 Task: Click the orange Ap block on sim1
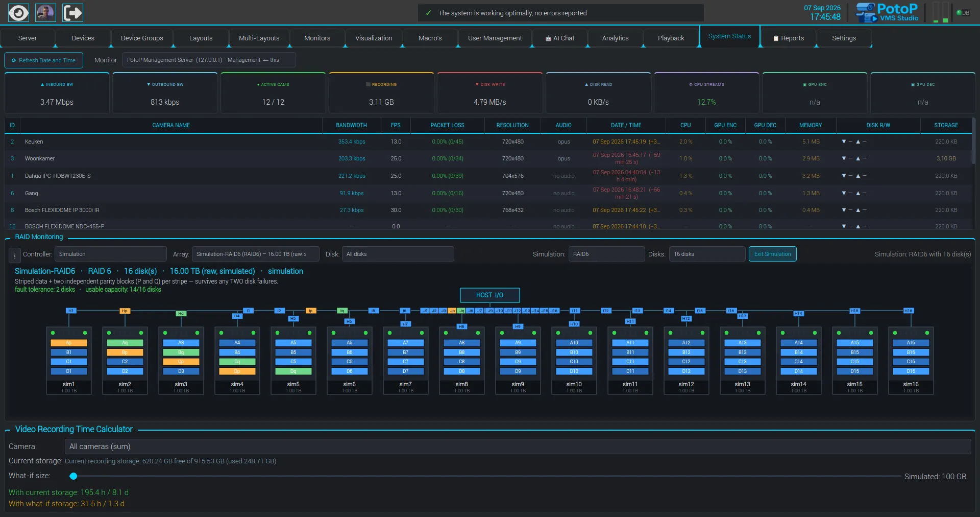pyautogui.click(x=69, y=343)
